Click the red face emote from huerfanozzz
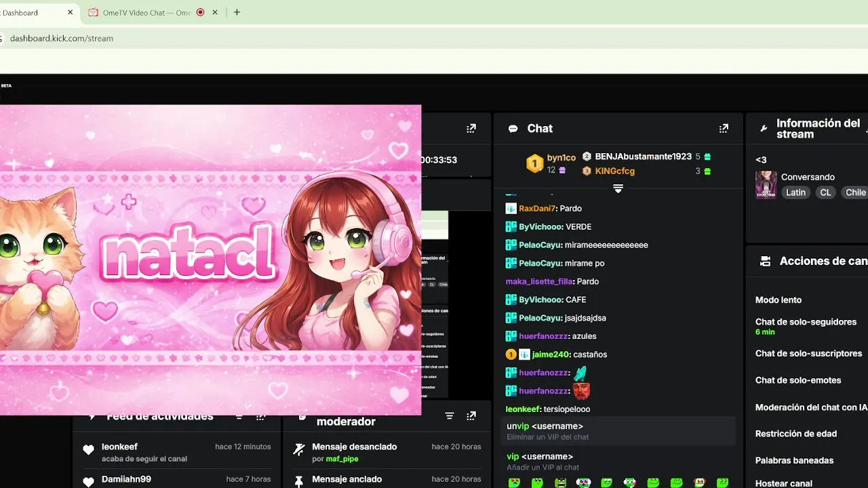868x488 pixels. 581,391
